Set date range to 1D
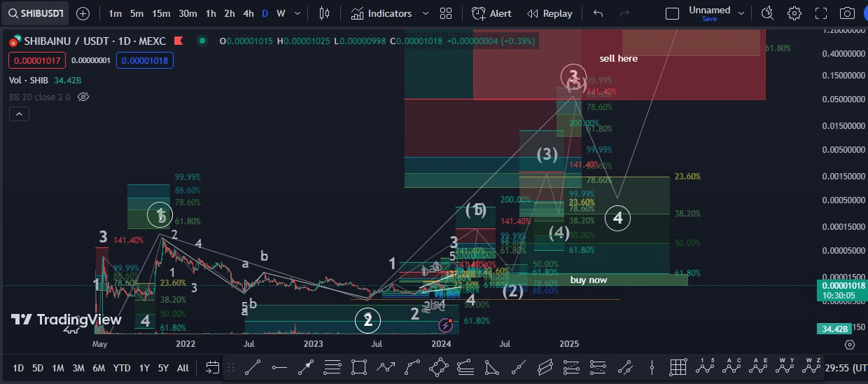The height and width of the screenshot is (384, 868). tap(18, 367)
